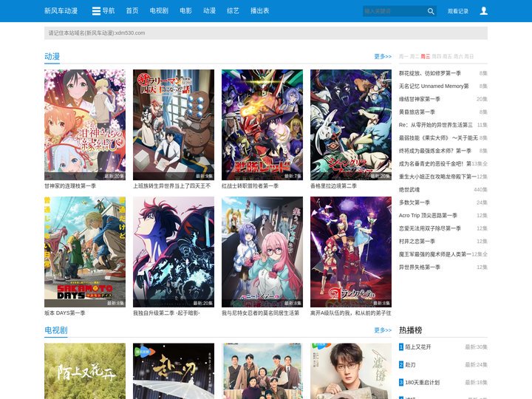The height and width of the screenshot is (399, 532).
Task: Open 坂本 DAYS poster thumbnail
Action: 85,252
